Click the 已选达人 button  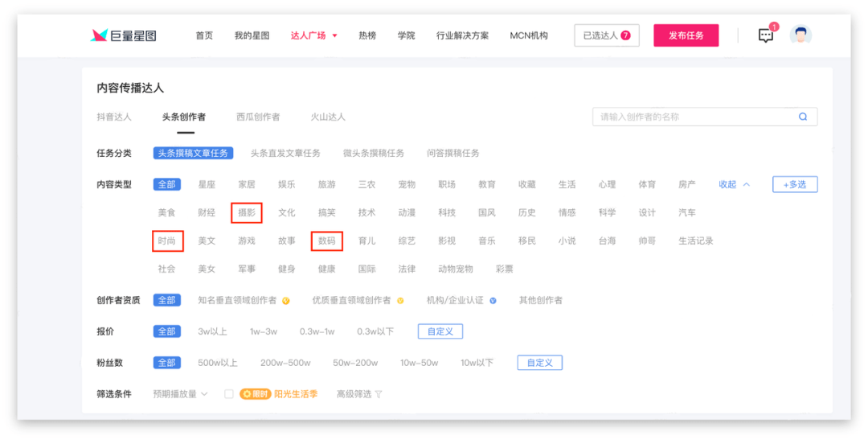click(x=607, y=35)
